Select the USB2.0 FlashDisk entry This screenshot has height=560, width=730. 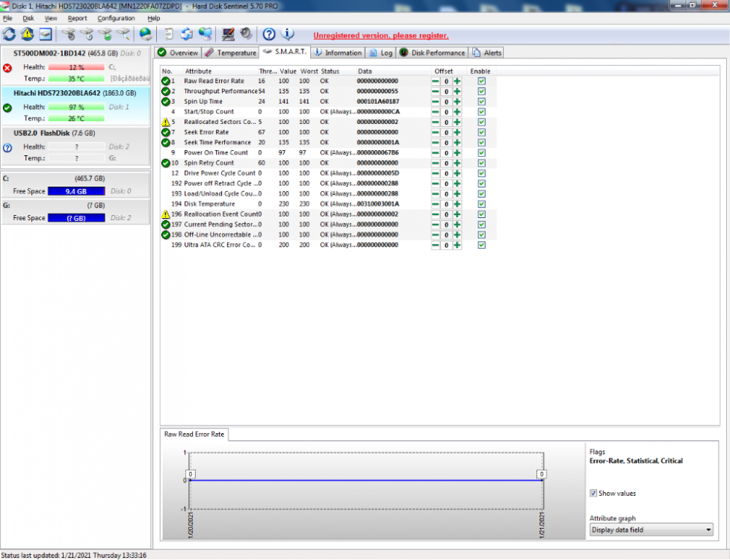tap(76, 146)
